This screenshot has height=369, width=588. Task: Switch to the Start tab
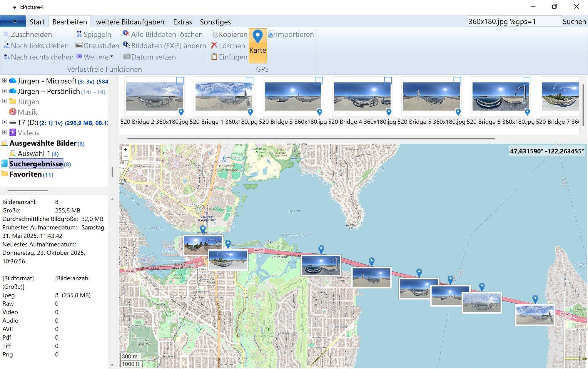[x=37, y=22]
